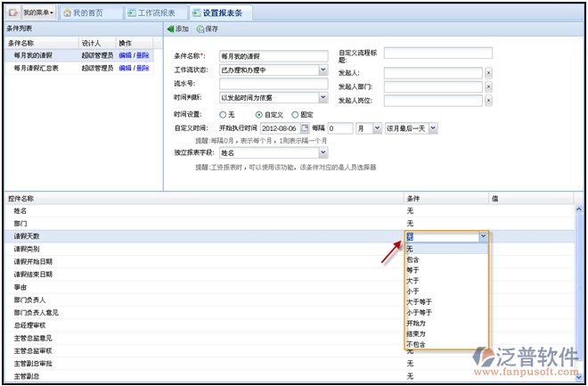Click the home icon on 我的首页 tab
This screenshot has height=386, width=588.
[68, 13]
